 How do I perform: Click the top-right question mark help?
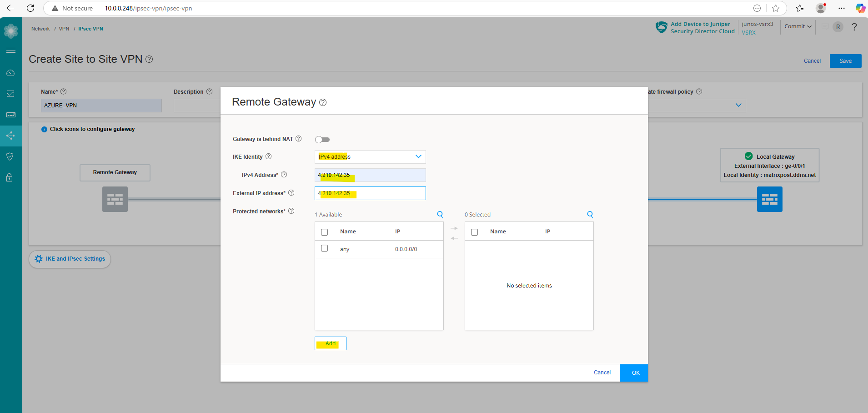854,27
